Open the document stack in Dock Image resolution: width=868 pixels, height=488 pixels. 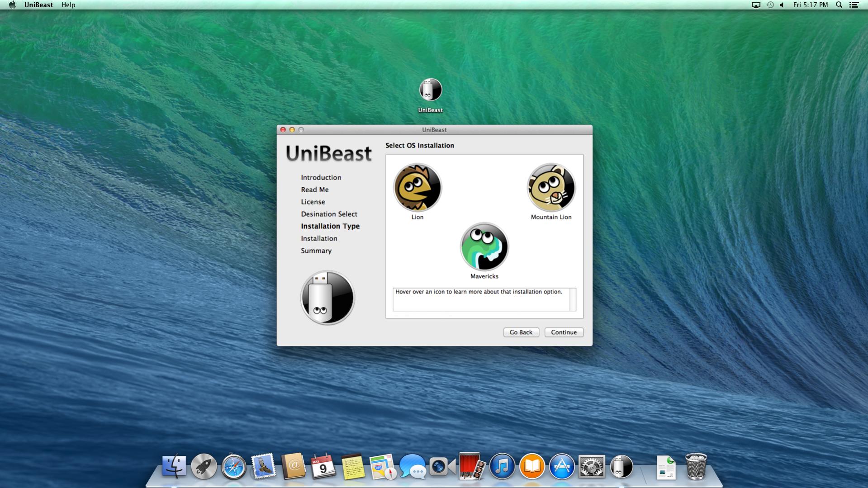(666, 467)
